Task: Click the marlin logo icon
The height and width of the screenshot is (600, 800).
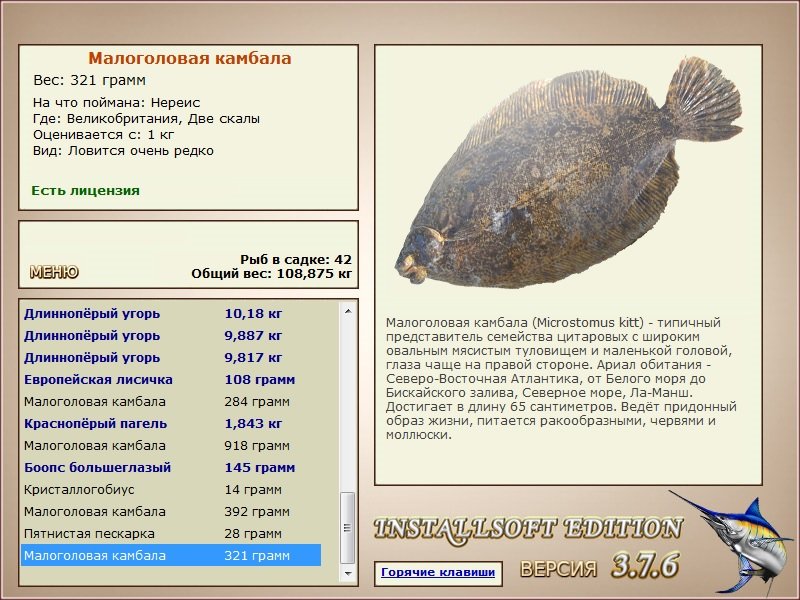Action: [x=732, y=543]
